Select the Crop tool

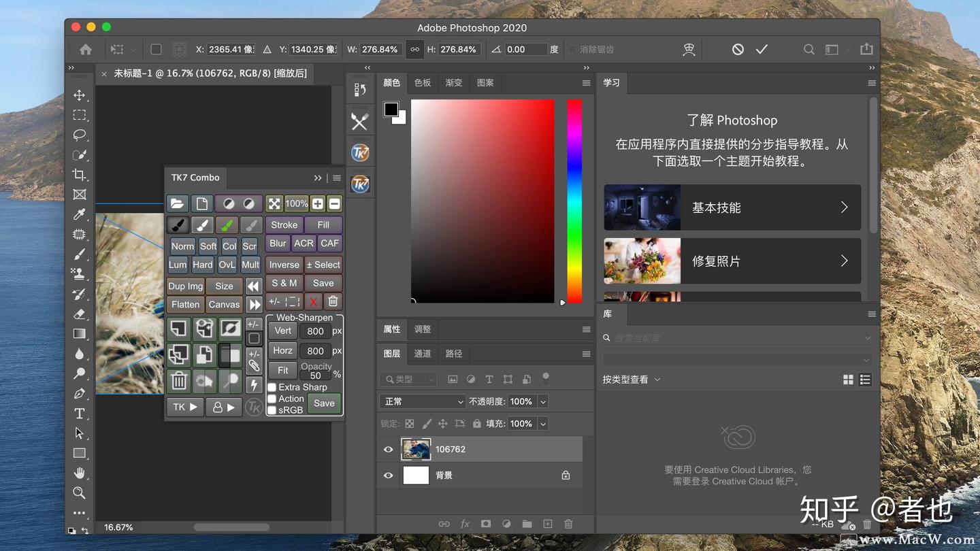(x=80, y=175)
